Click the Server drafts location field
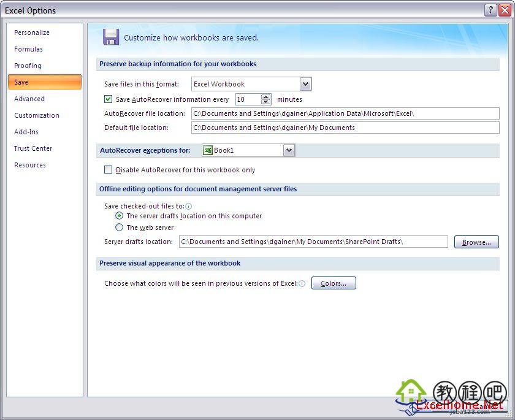515x420 pixels. [x=313, y=242]
